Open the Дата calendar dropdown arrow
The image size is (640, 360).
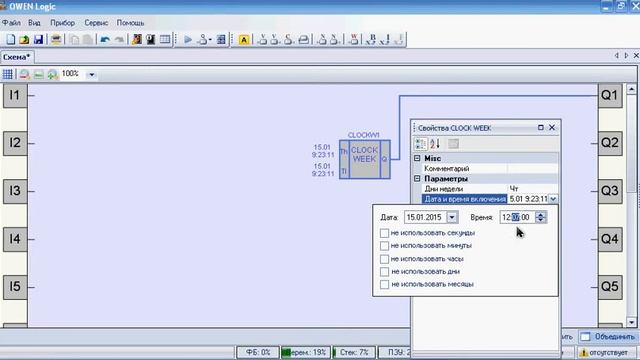[x=452, y=218]
